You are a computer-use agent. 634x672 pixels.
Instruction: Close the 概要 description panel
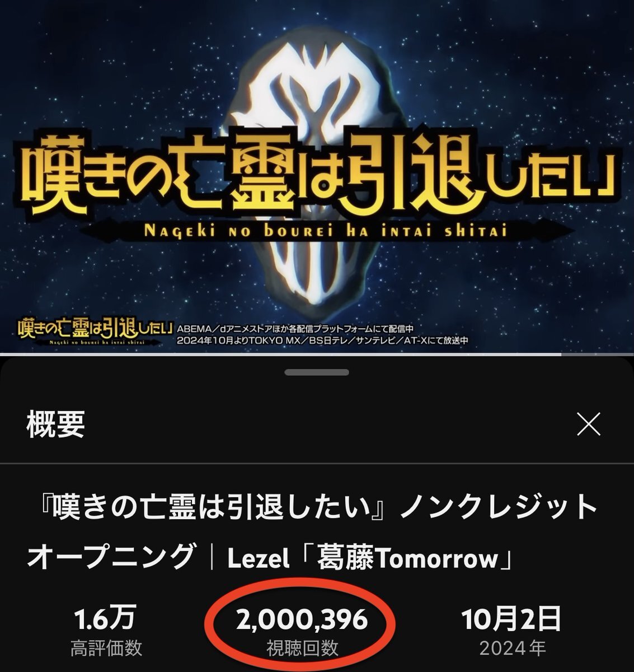tap(589, 425)
